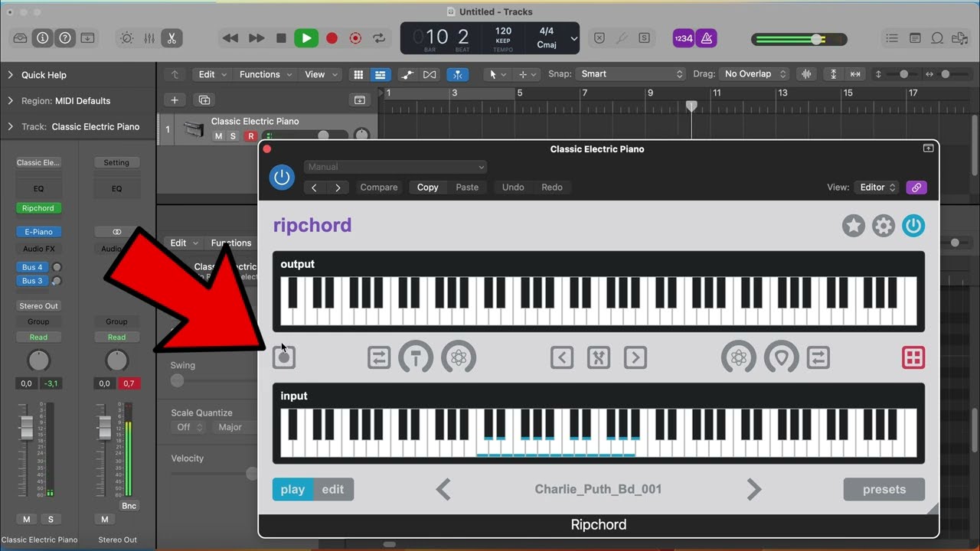Click the tools cross icon between arrow buttons

pos(599,357)
